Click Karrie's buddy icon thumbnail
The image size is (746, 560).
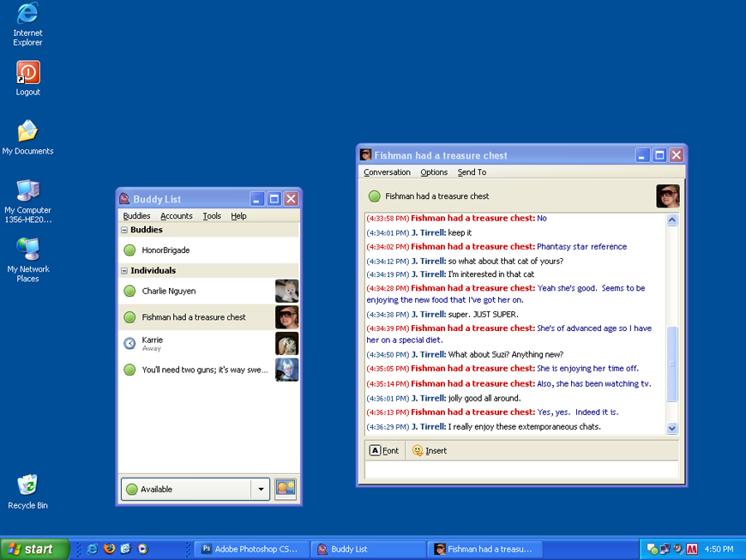[x=287, y=344]
